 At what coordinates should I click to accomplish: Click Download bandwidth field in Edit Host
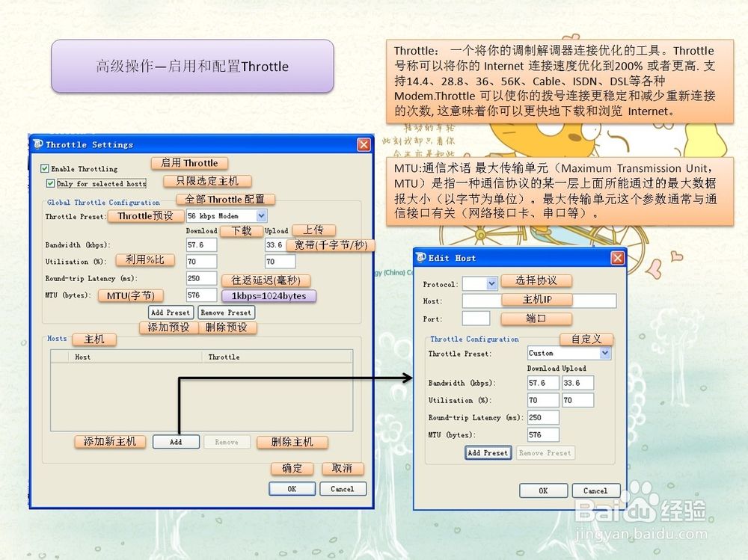pyautogui.click(x=543, y=383)
